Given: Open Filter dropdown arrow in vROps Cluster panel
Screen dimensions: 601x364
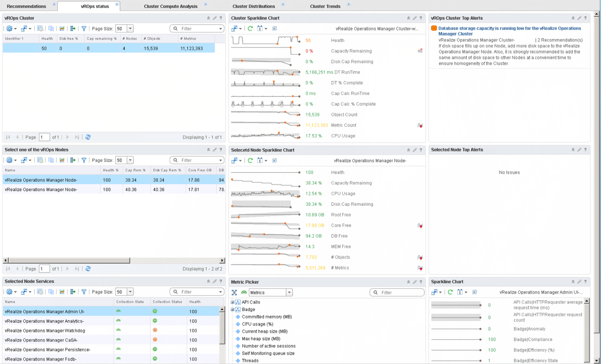Looking at the screenshot, I should click(220, 29).
